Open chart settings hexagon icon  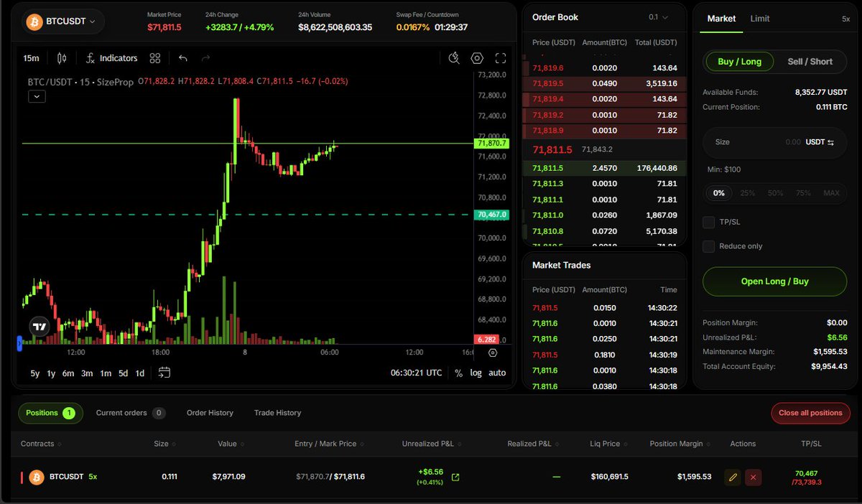(477, 58)
